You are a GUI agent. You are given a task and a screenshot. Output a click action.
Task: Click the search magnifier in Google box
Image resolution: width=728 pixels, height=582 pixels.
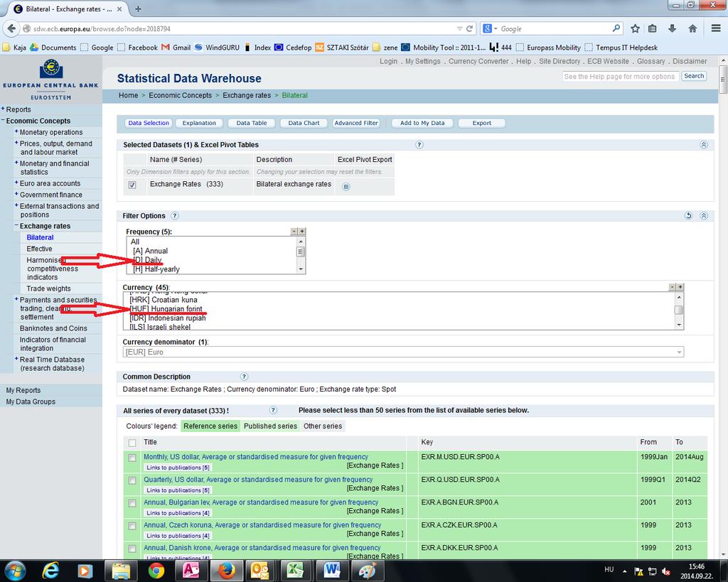[616, 28]
